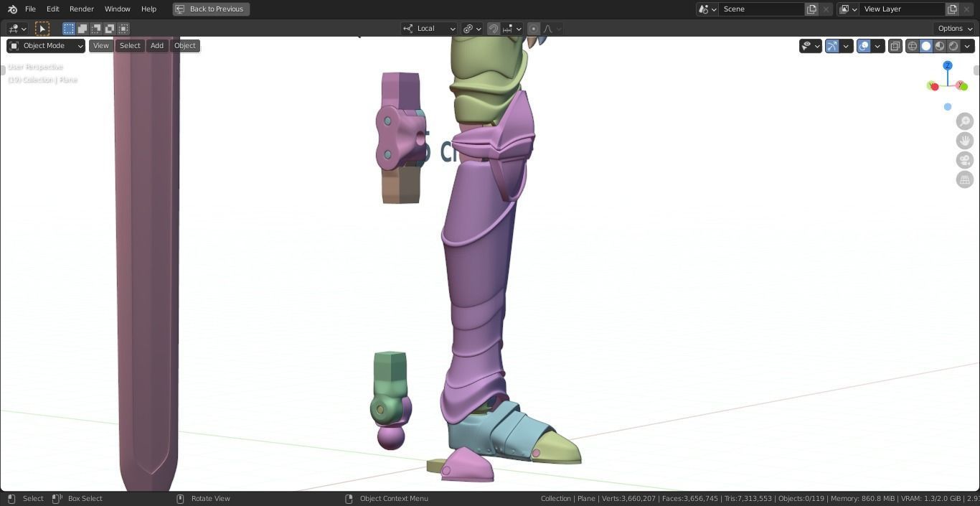Click 'Collection | Plane' in status bar
Viewport: 980px width, 506px height.
pos(567,499)
